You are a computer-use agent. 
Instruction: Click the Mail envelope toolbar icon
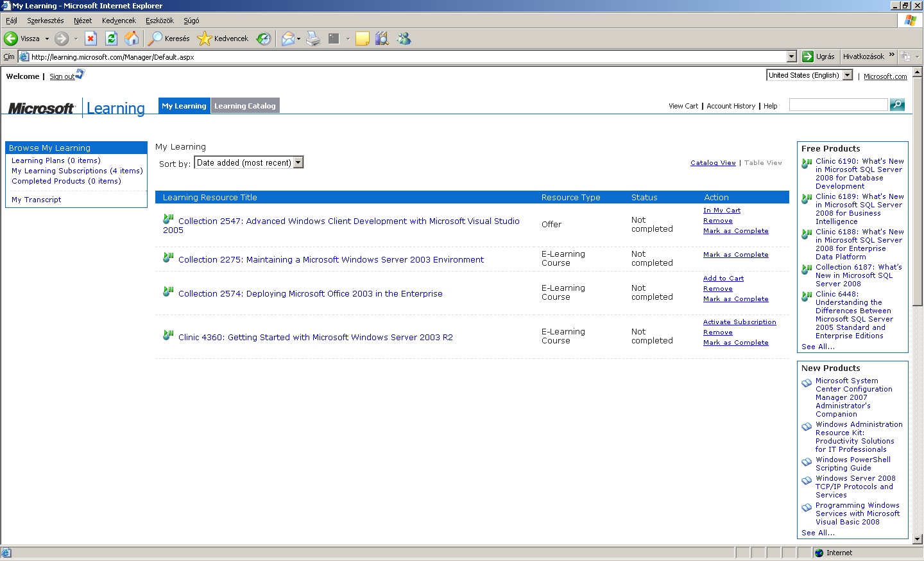pyautogui.click(x=288, y=39)
